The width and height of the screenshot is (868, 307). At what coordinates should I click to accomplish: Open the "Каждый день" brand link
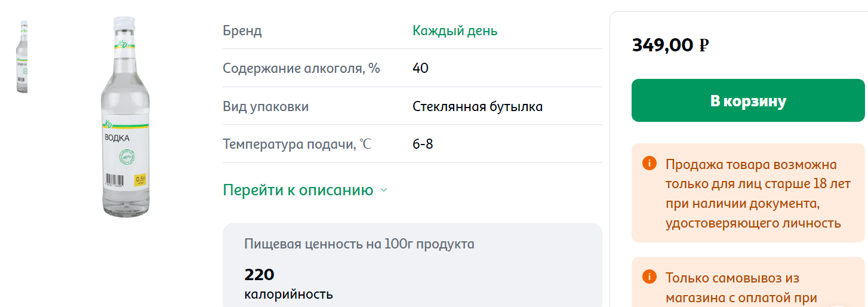point(454,30)
